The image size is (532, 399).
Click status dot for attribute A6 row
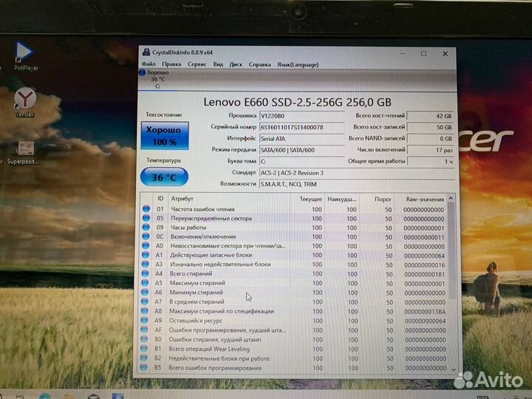tap(145, 292)
